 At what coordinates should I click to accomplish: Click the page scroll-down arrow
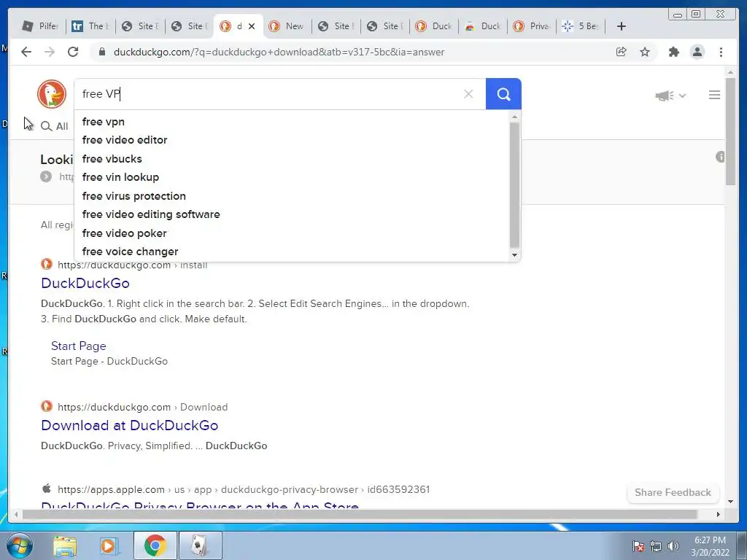click(x=730, y=502)
